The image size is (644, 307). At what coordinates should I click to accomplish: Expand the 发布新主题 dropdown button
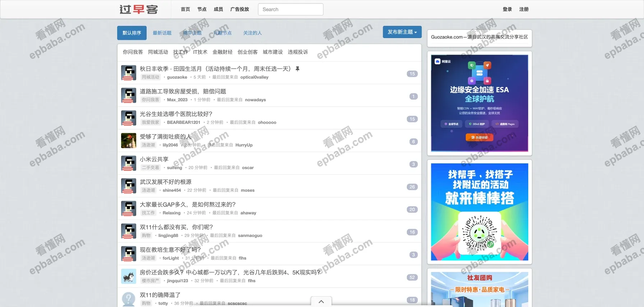pyautogui.click(x=402, y=32)
